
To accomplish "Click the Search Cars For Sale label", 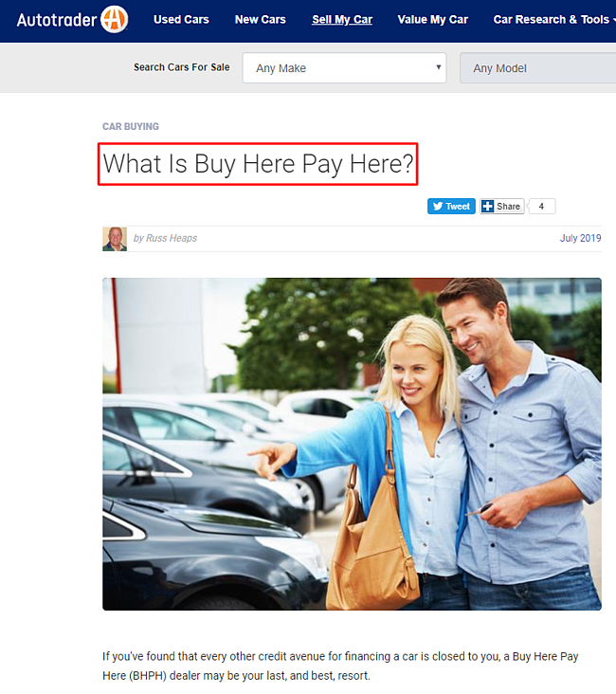I will 181,67.
